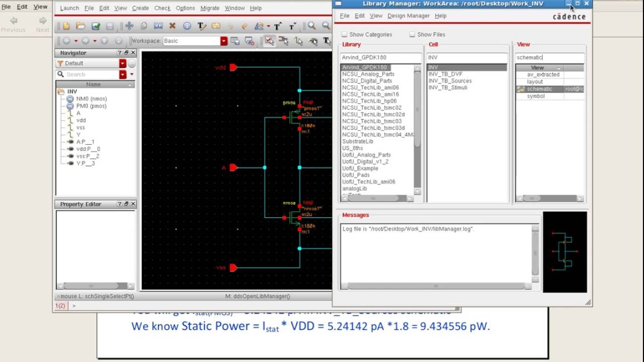Open the small arrow dropdown beside the Navigator search
Screen dimensions: 644x362
pyautogui.click(x=132, y=74)
